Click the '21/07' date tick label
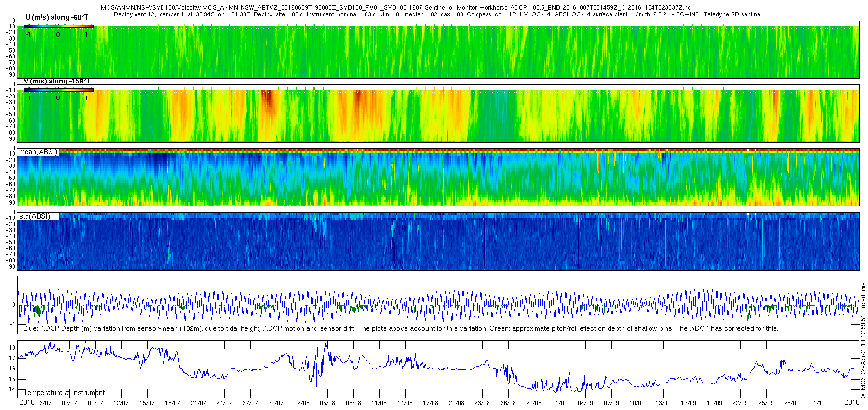 pyautogui.click(x=199, y=403)
